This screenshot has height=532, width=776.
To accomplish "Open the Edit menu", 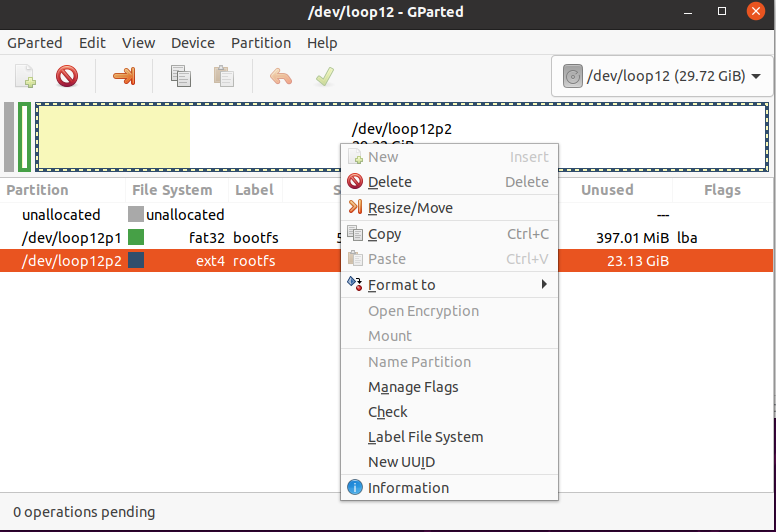I will [x=93, y=43].
